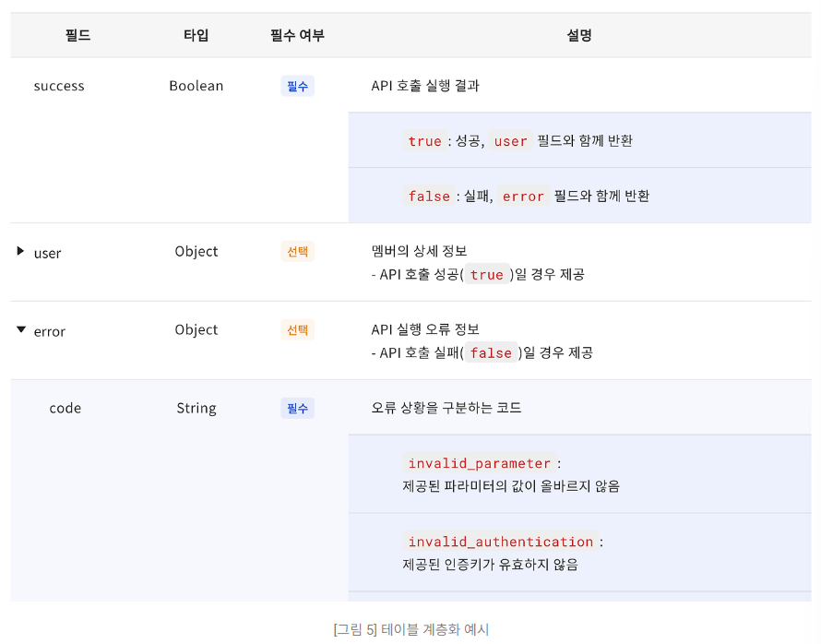Click the 필수 여부 column header
Viewport: 821px width, 644px height.
pos(297,36)
